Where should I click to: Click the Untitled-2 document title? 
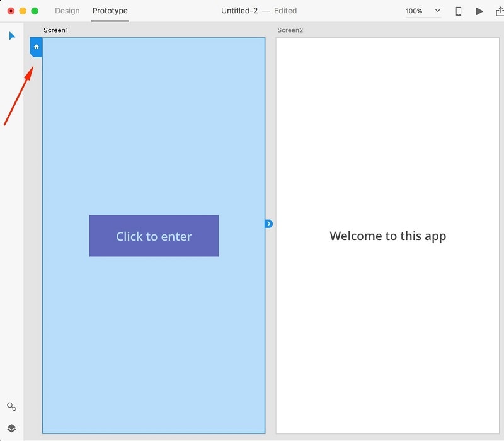pyautogui.click(x=239, y=11)
